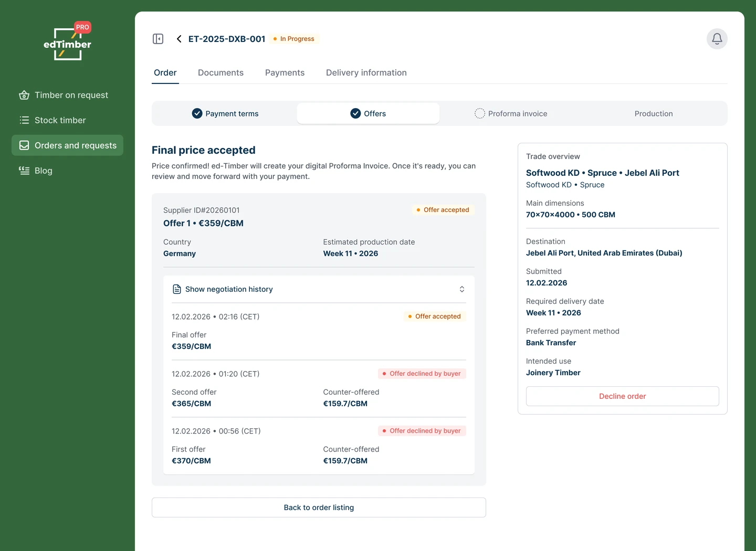Select the Payment terms step
This screenshot has width=756, height=551.
click(x=225, y=113)
